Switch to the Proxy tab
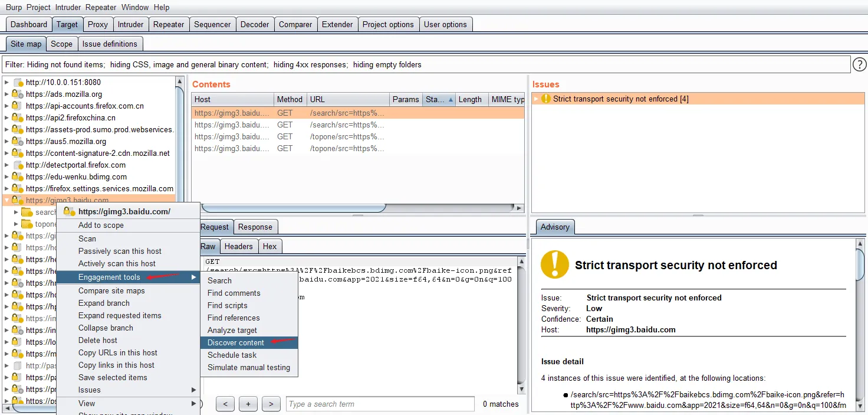868x415 pixels. pos(98,24)
